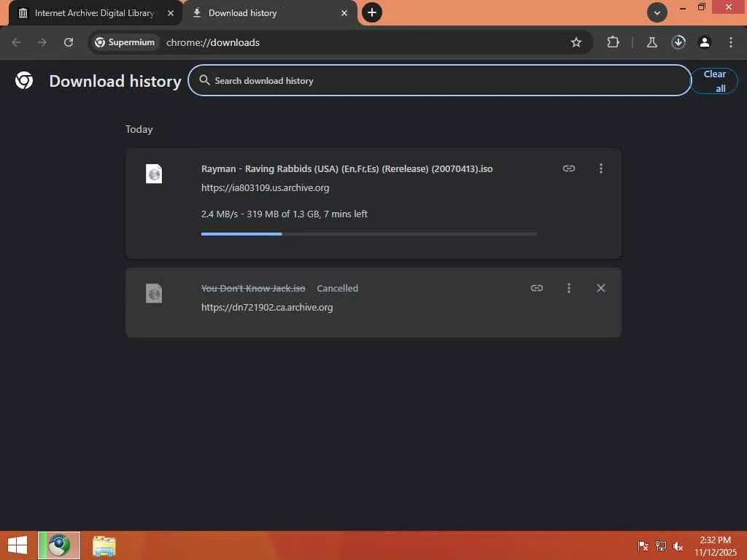Click in the Search download history field
This screenshot has height=560, width=747.
click(x=439, y=80)
